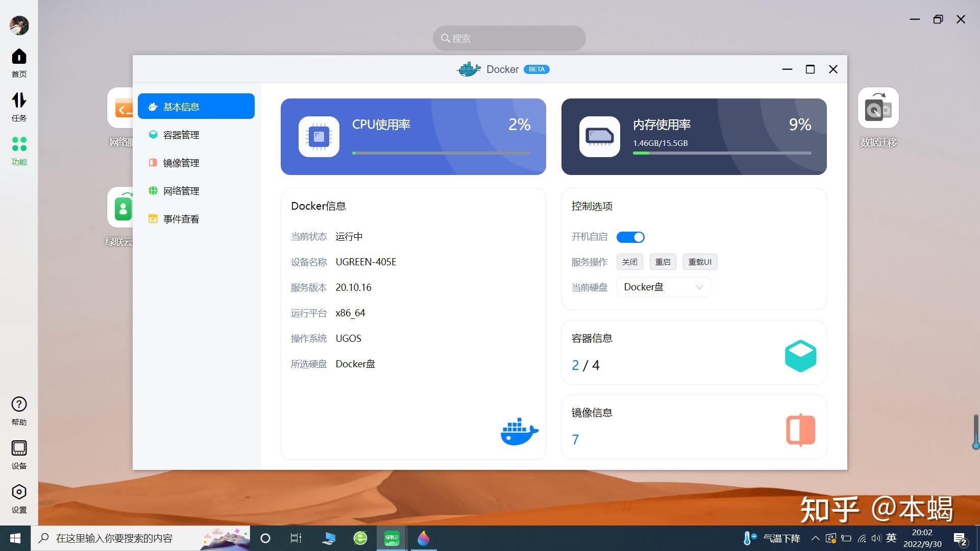Click 首页 (home) in the sidebar
The width and height of the screenshot is (980, 551).
tap(18, 62)
